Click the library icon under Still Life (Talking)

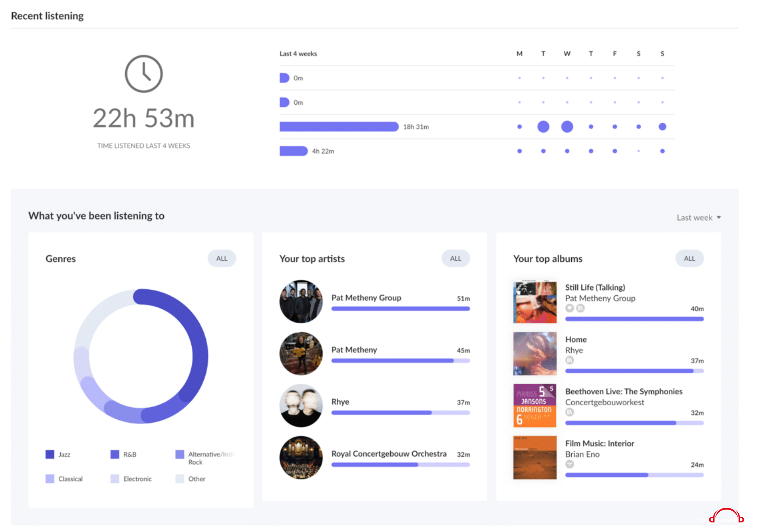coord(580,308)
